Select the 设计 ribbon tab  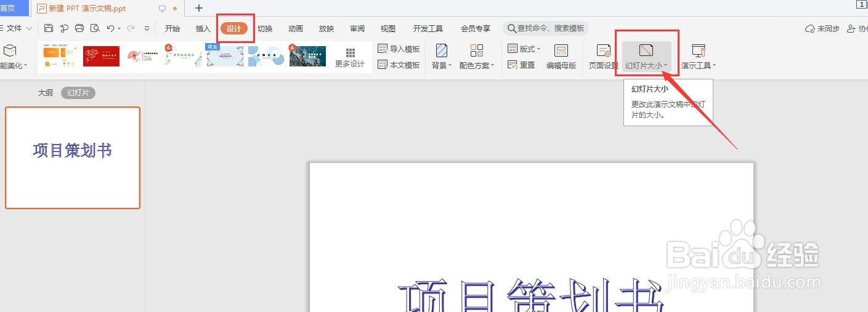click(234, 28)
